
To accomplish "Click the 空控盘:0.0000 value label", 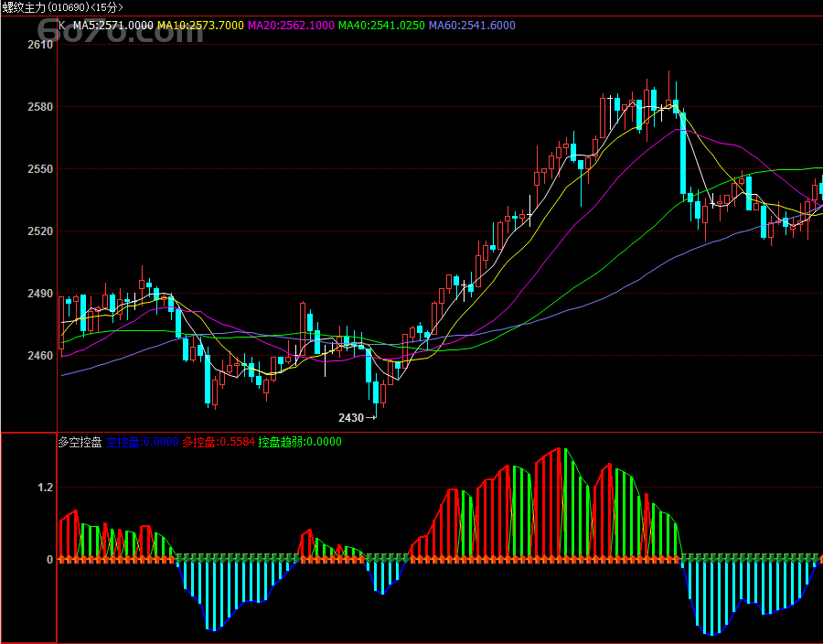I will (143, 442).
